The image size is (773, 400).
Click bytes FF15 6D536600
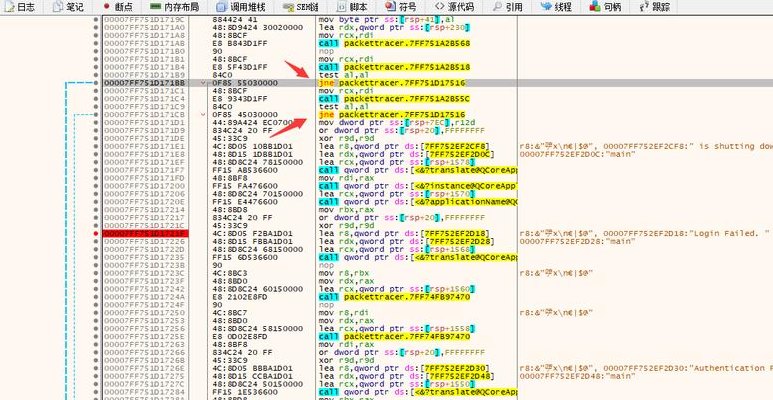click(245, 257)
